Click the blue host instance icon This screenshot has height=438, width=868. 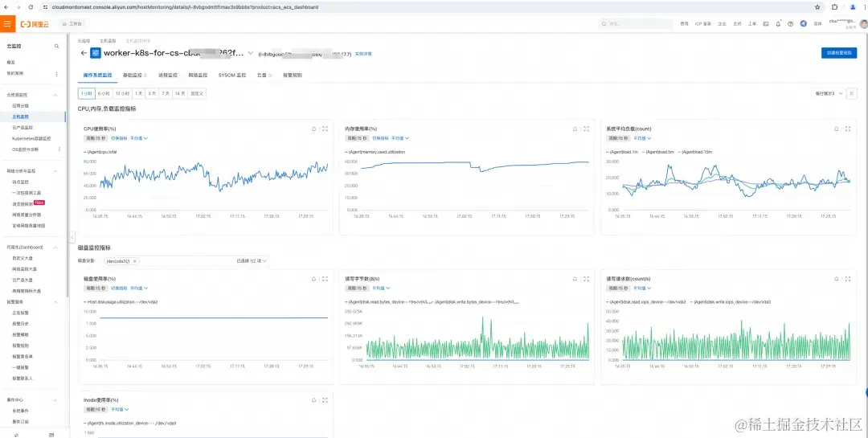pos(95,53)
